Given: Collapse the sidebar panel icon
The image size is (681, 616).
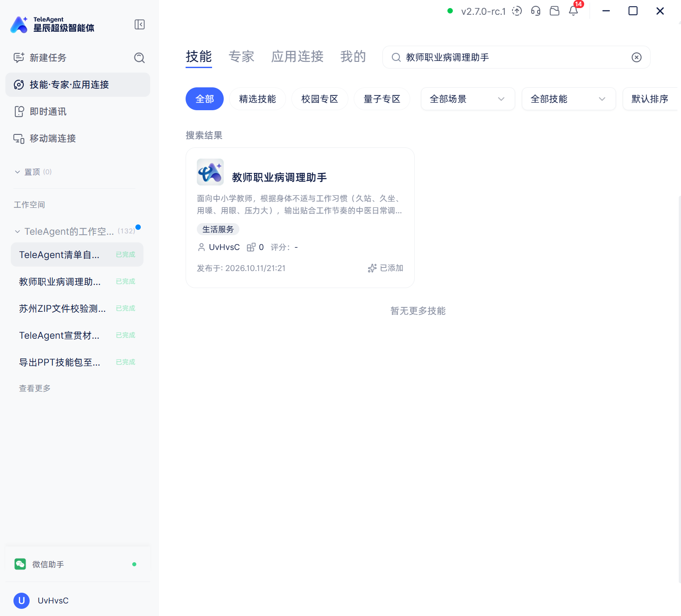Looking at the screenshot, I should [139, 25].
